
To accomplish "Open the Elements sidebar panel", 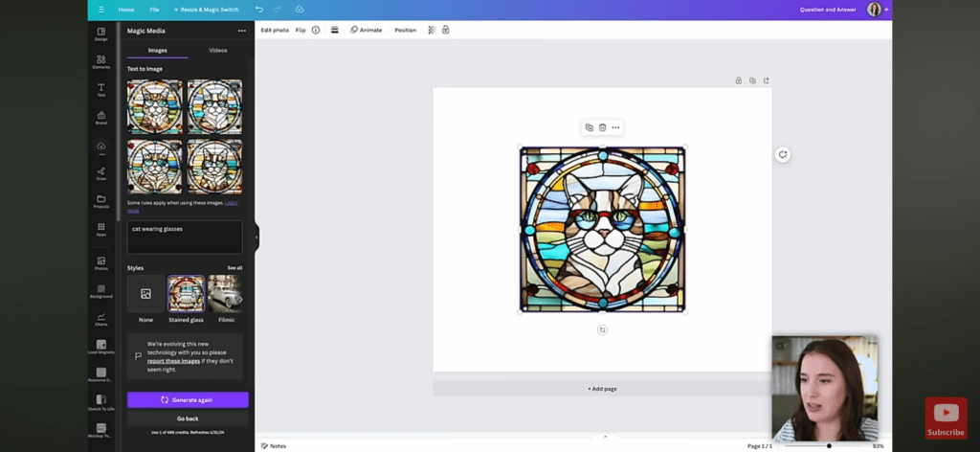I will tap(101, 62).
